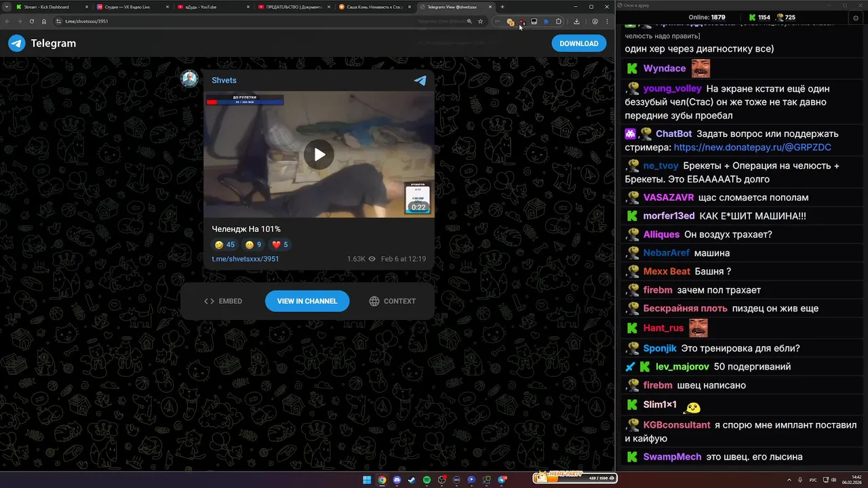The image size is (868, 488).
Task: Click the globe icon beside CONTEXT
Action: pos(374,301)
